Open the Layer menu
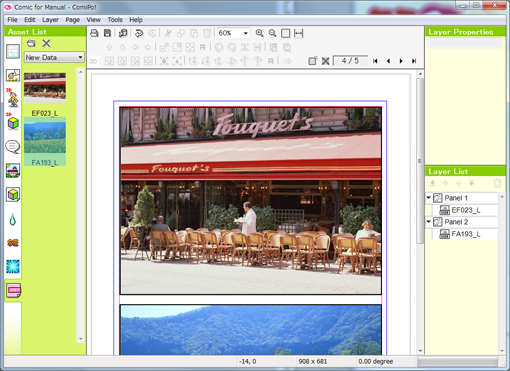The image size is (510, 371). (x=50, y=20)
